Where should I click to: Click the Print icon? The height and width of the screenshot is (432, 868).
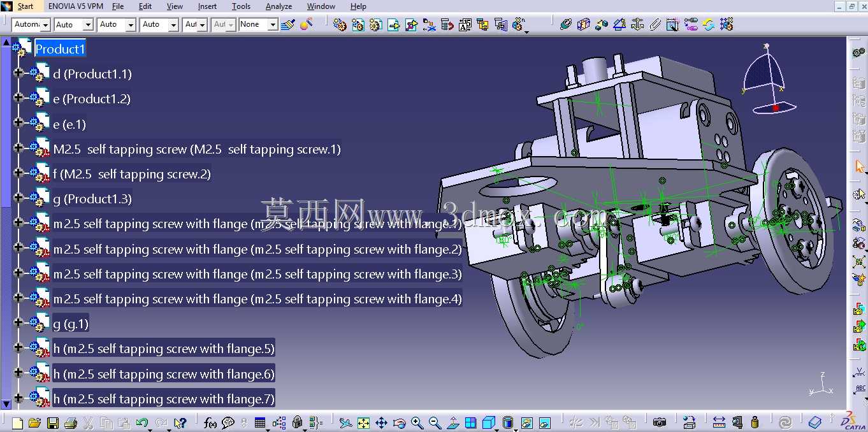[x=71, y=422]
